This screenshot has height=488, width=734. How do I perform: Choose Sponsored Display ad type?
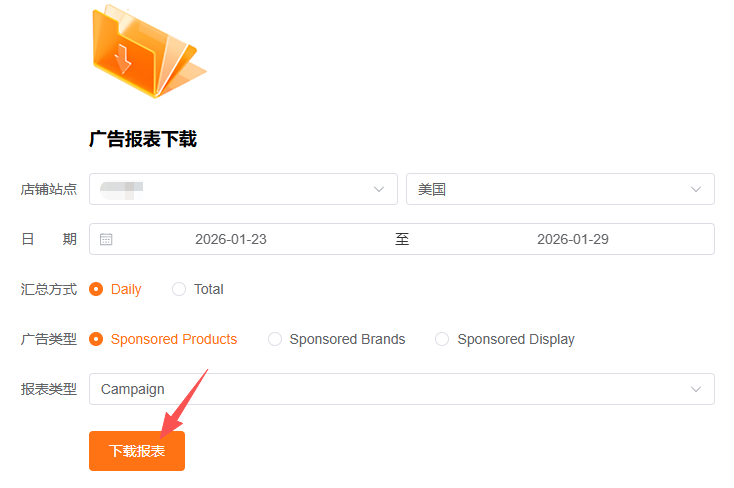[443, 339]
